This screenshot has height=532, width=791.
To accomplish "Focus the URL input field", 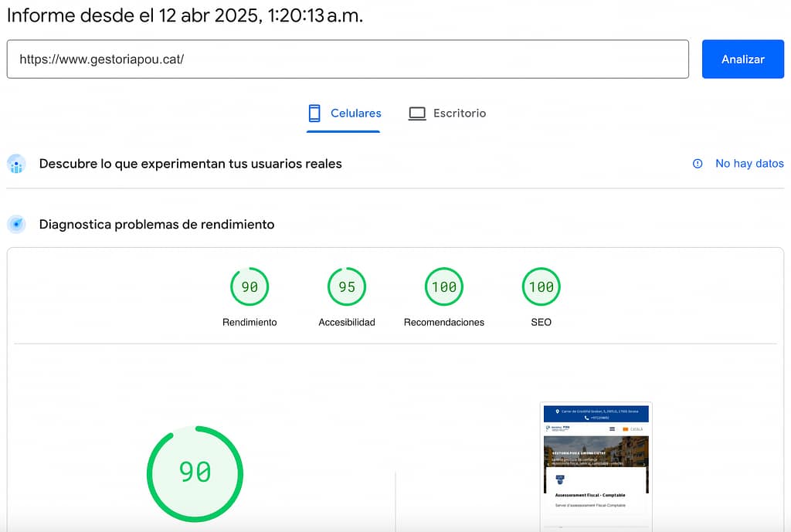I will (x=348, y=59).
